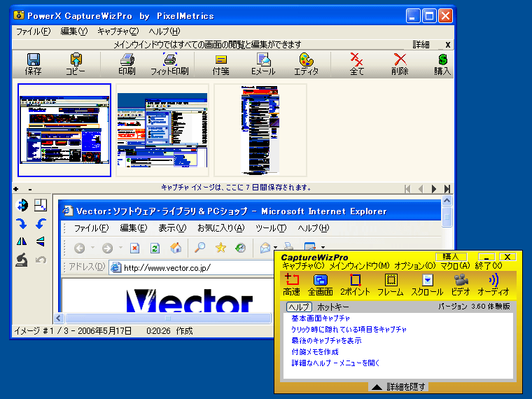Collapse panel with 詳細を隠す
The image size is (532, 399).
click(398, 387)
